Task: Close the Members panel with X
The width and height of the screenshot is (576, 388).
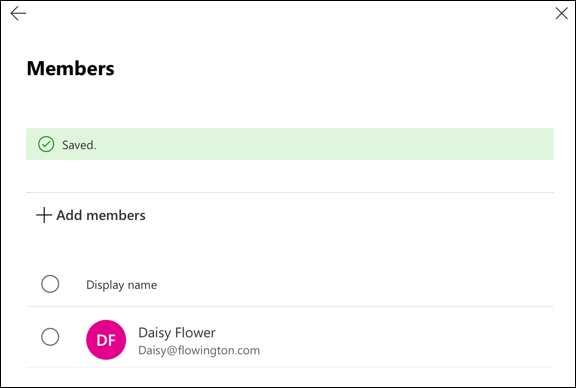Action: tap(561, 14)
